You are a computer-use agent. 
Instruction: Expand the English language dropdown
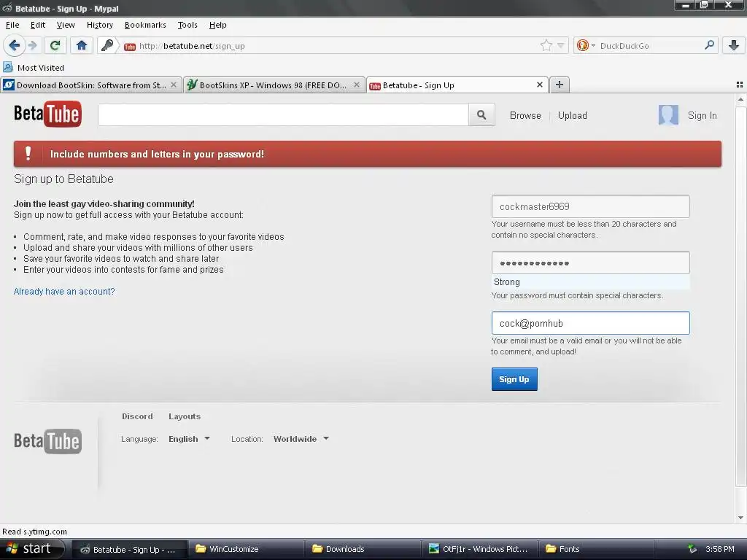pos(189,439)
